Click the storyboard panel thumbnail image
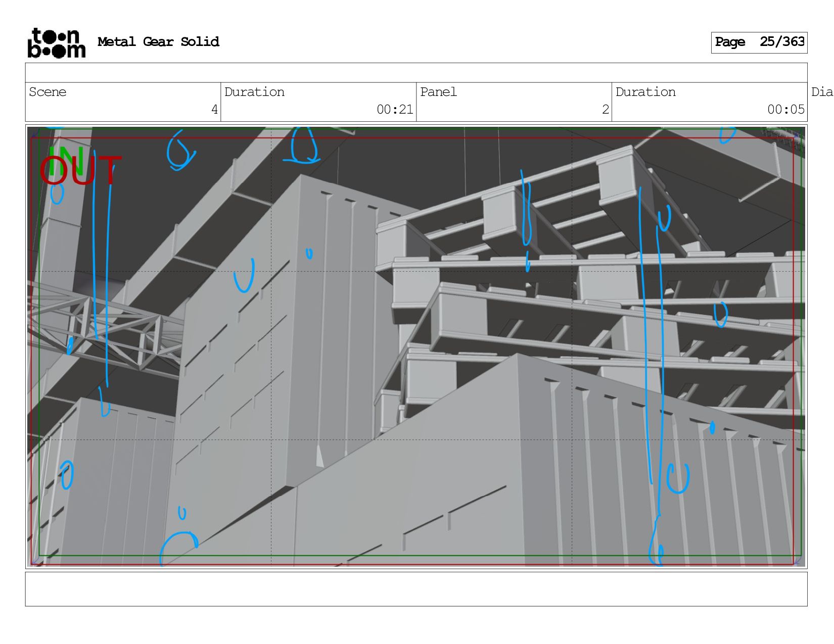This screenshot has width=834, height=644. 416,346
